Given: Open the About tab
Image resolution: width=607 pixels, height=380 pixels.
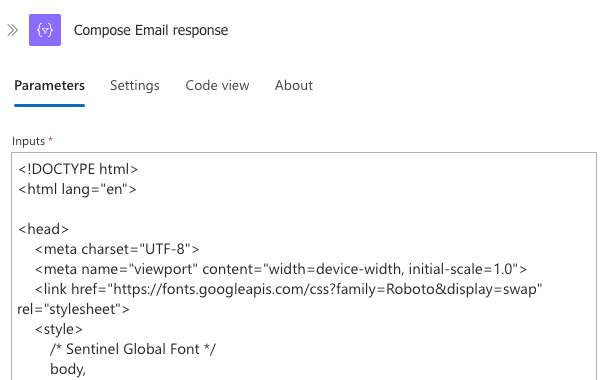Looking at the screenshot, I should click(x=294, y=86).
